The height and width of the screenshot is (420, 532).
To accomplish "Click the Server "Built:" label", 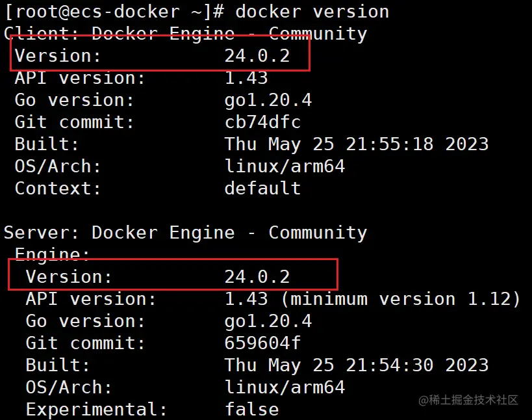I will (58, 365).
